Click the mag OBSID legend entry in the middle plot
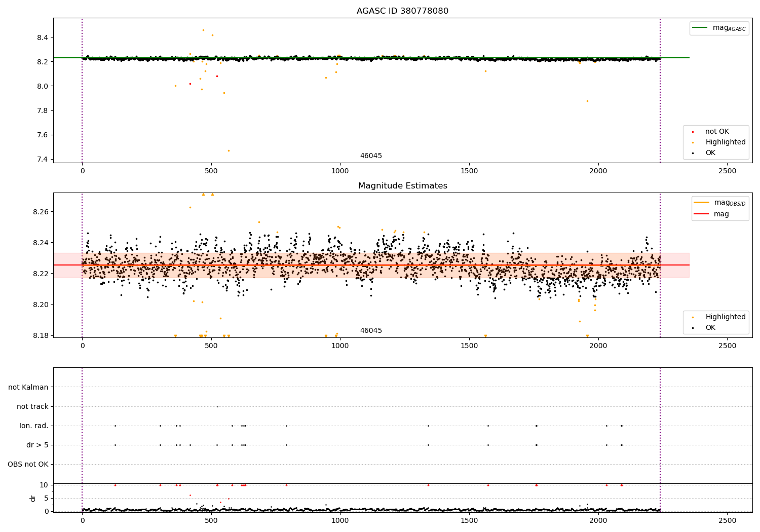This screenshot has width=760, height=532. click(720, 203)
